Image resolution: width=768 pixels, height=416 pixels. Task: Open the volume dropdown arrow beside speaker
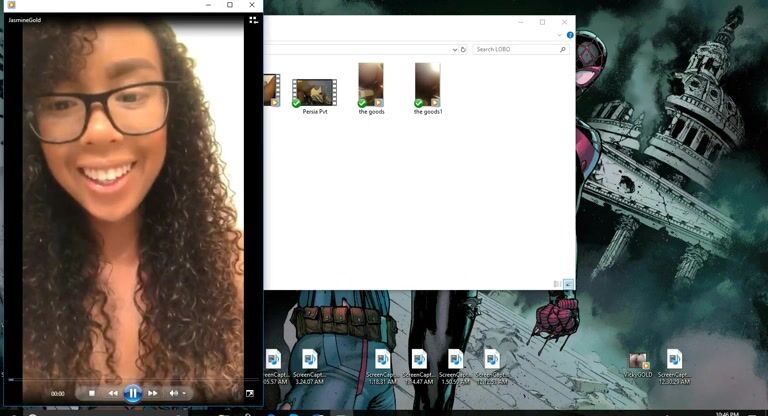pyautogui.click(x=184, y=394)
